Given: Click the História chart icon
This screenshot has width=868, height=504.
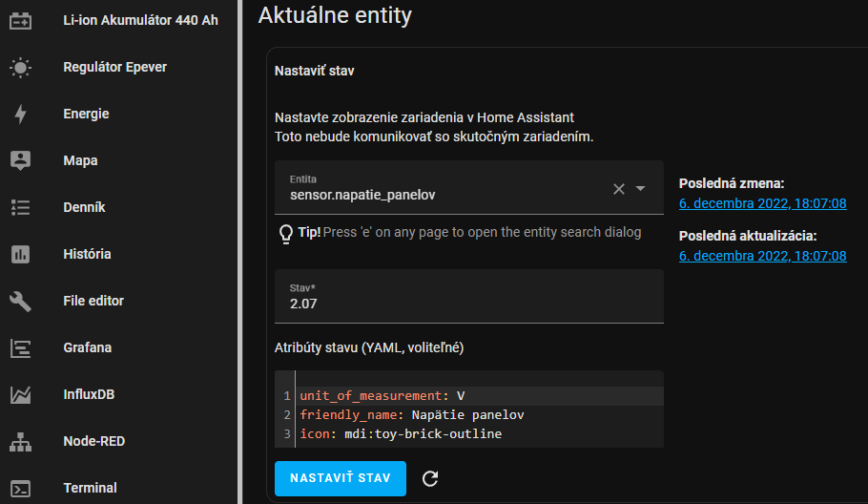Looking at the screenshot, I should (x=21, y=254).
